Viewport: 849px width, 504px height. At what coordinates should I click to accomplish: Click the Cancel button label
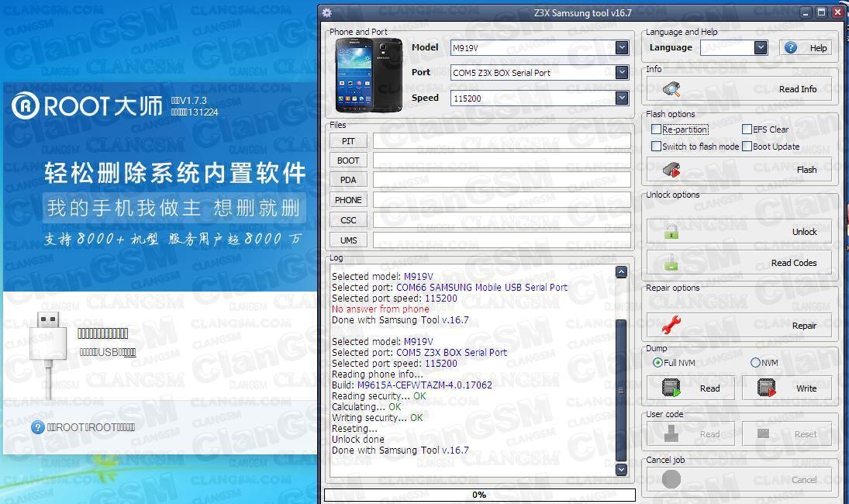804,480
